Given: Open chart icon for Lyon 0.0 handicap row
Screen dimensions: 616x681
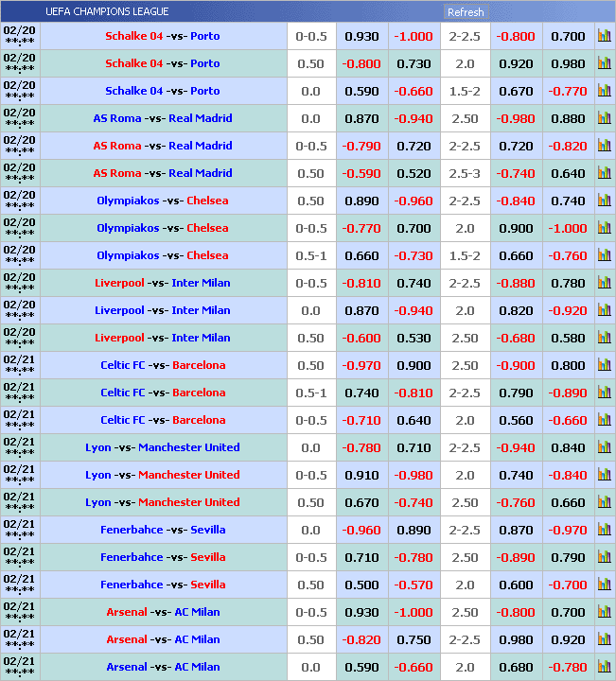Looking at the screenshot, I should [604, 448].
